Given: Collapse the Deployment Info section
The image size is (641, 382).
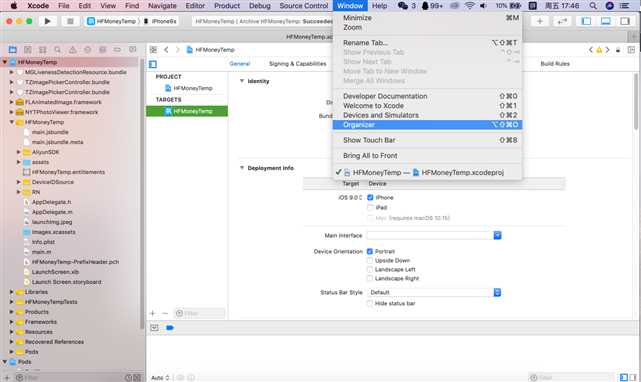Looking at the screenshot, I should click(242, 168).
